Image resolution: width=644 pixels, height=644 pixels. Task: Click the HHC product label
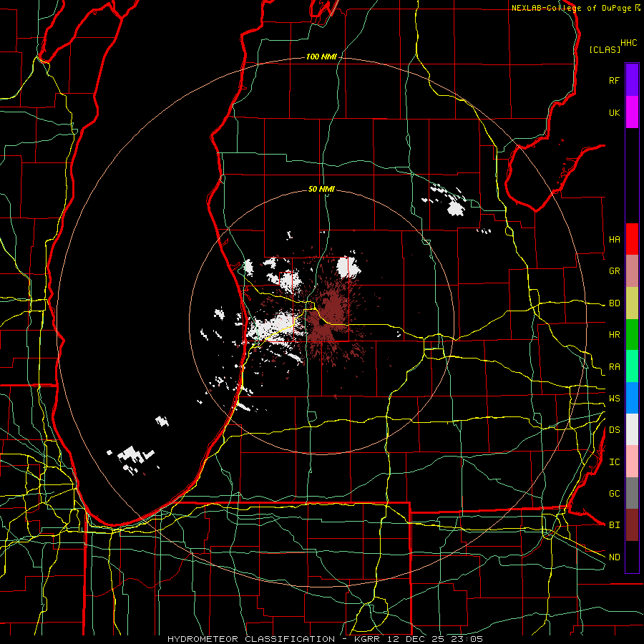[628, 43]
